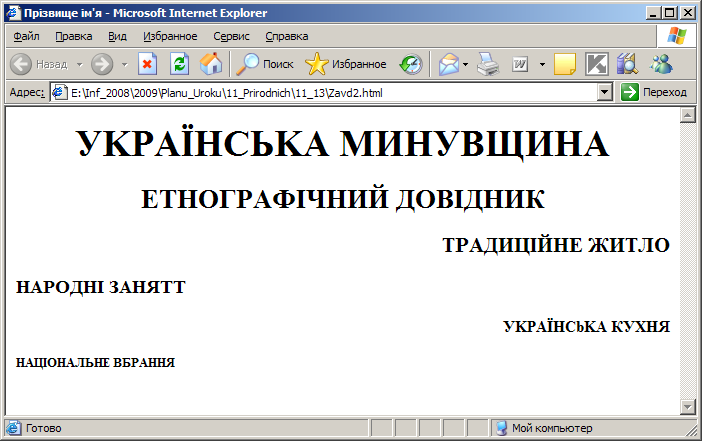Click heading ЕТНОГРАФІЧНИЙ ДОВІДНИК
This screenshot has width=702, height=441.
coord(343,199)
